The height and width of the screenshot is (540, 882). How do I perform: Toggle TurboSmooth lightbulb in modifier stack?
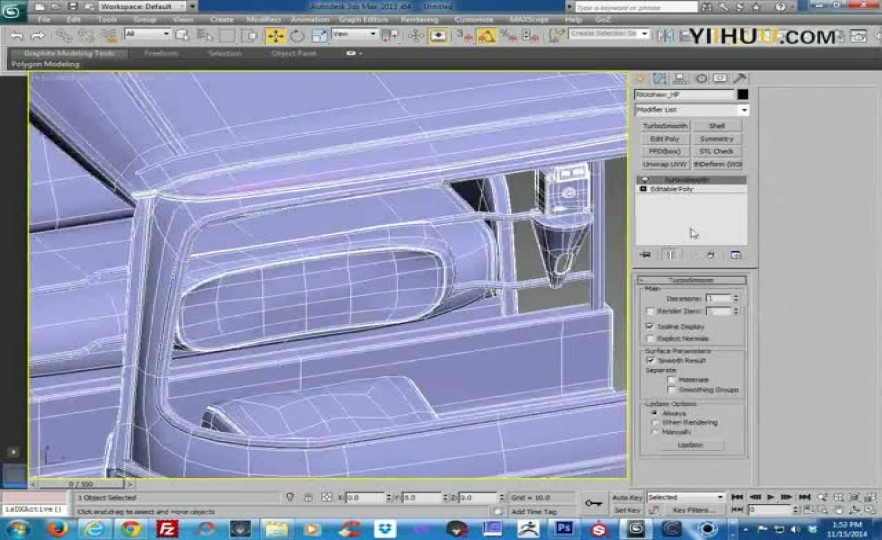point(645,179)
